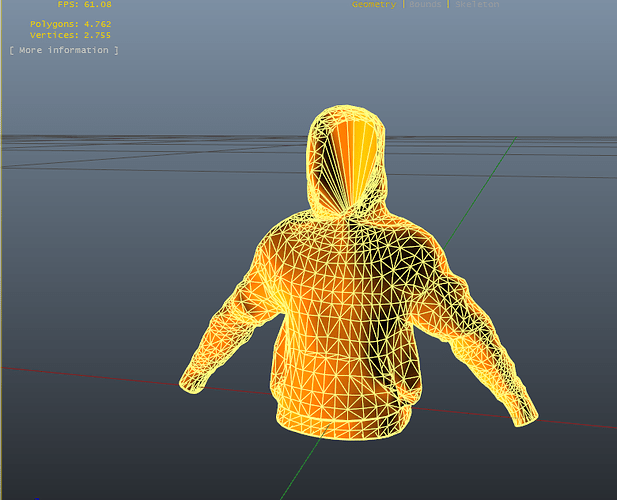Click the FPS: 61.08 counter
This screenshot has height=500, width=617.
pos(85,4)
